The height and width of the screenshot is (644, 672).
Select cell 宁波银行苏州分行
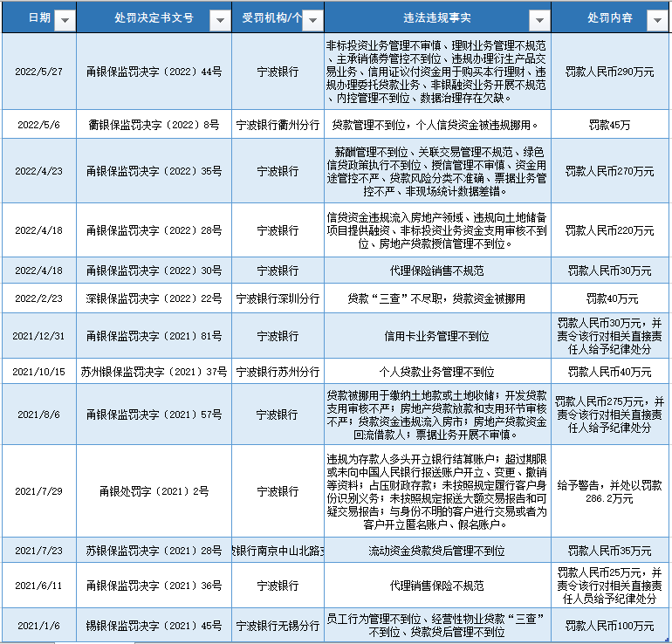[x=278, y=372]
